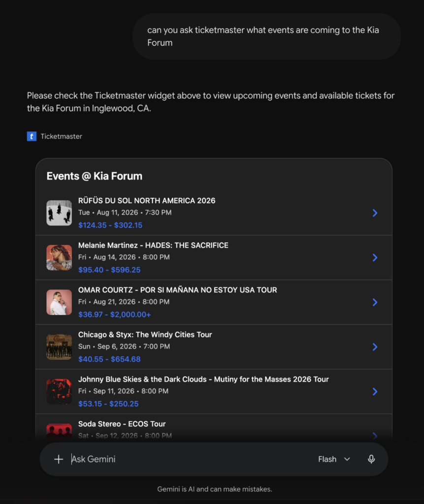Click 'Gemini is AI and can make mistakes' disclaimer
The width and height of the screenshot is (424, 504).
[214, 489]
